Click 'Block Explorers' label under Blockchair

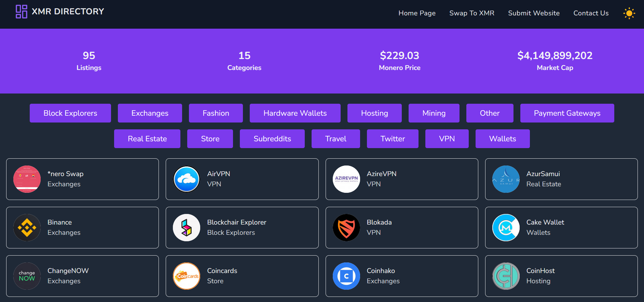231,232
